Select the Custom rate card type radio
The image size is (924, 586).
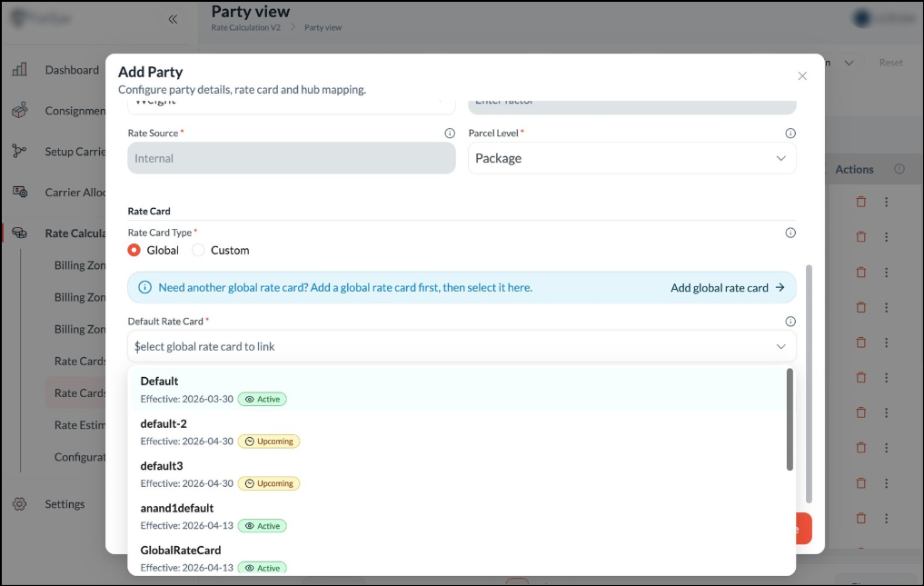(198, 250)
